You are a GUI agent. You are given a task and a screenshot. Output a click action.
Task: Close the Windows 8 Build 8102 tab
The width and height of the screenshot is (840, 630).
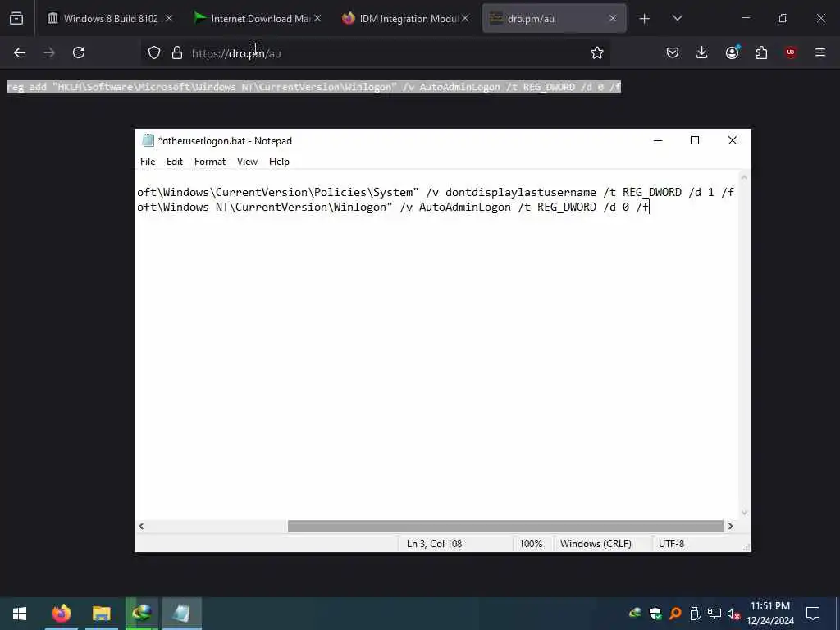(169, 18)
